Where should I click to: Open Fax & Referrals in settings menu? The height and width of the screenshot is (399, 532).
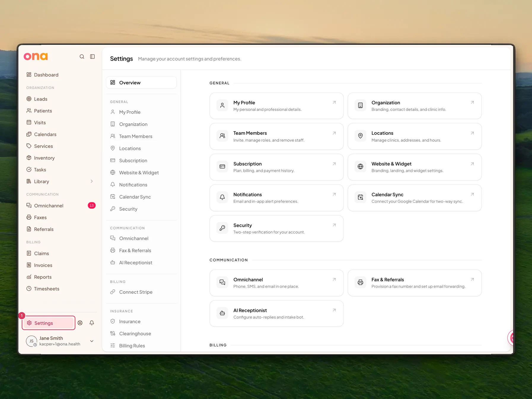[x=141, y=250]
